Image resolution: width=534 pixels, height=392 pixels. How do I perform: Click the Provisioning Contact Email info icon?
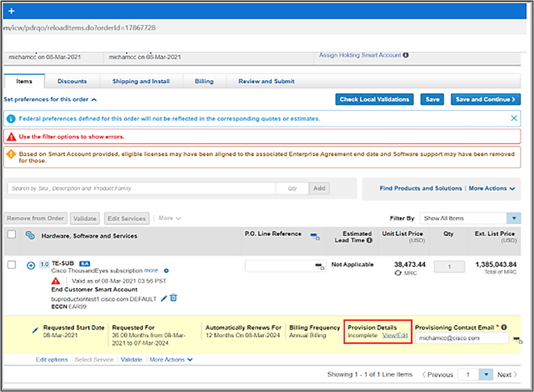point(504,327)
